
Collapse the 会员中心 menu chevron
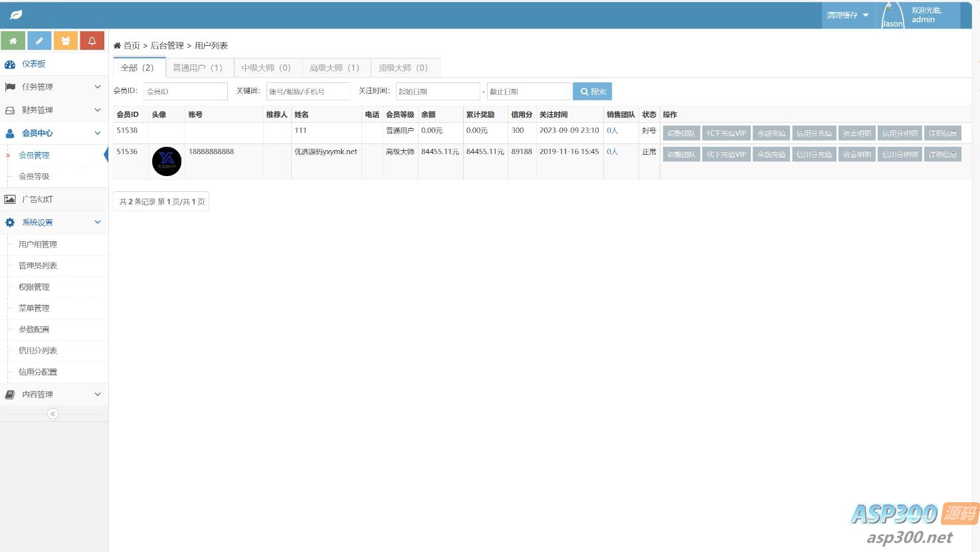98,134
